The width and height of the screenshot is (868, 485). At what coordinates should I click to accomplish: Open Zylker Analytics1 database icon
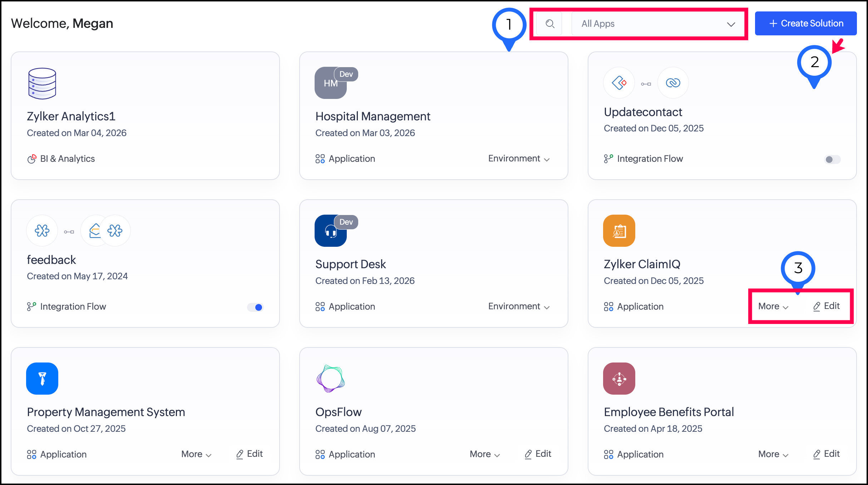[42, 84]
